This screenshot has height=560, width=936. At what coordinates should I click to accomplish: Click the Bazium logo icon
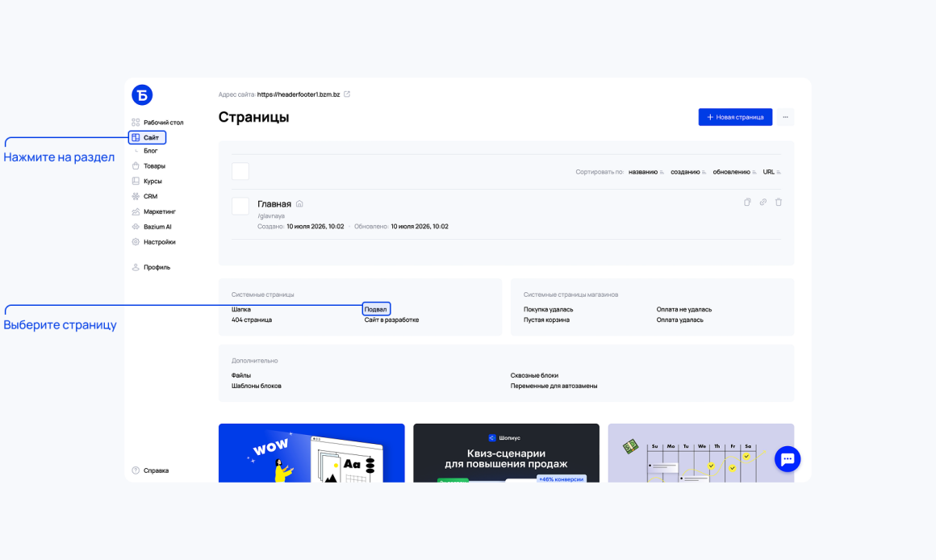click(142, 95)
